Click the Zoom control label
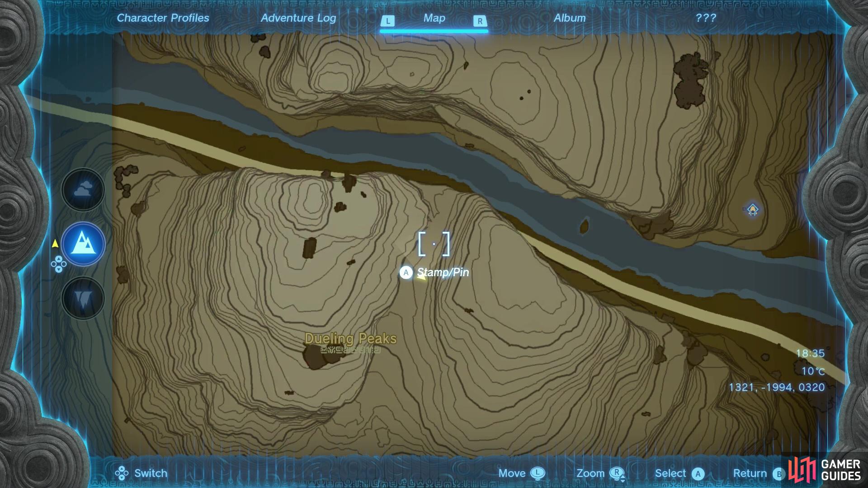This screenshot has height=488, width=868. (x=590, y=474)
